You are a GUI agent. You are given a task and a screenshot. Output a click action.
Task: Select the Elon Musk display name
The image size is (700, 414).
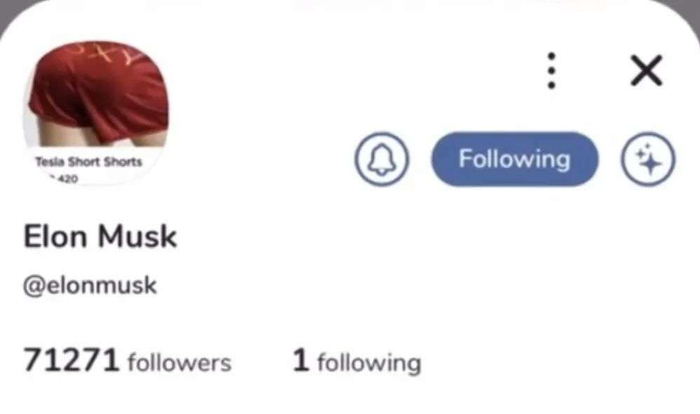[x=100, y=236]
